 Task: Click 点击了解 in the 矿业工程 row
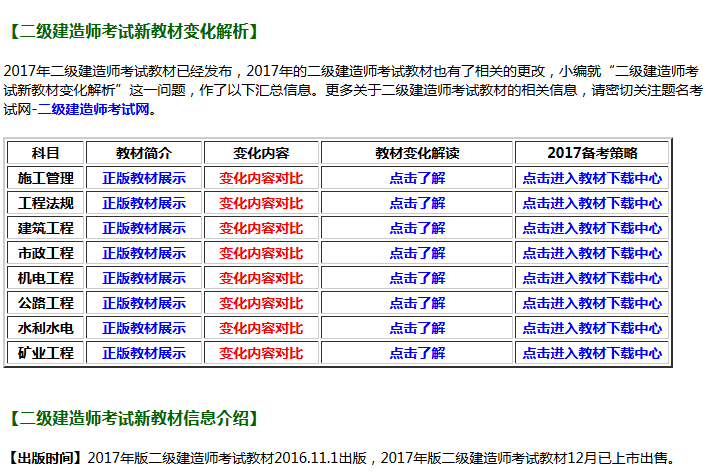pyautogui.click(x=417, y=353)
